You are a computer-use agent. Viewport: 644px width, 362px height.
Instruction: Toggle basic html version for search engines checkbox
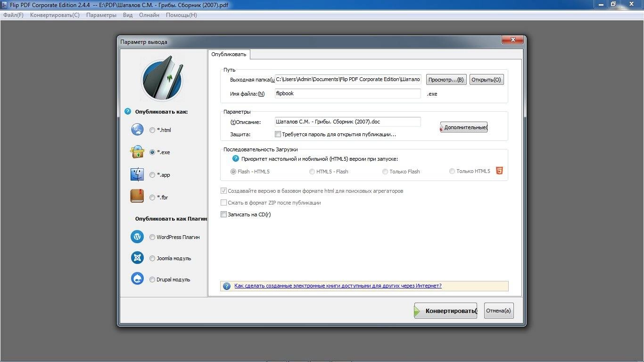point(223,191)
